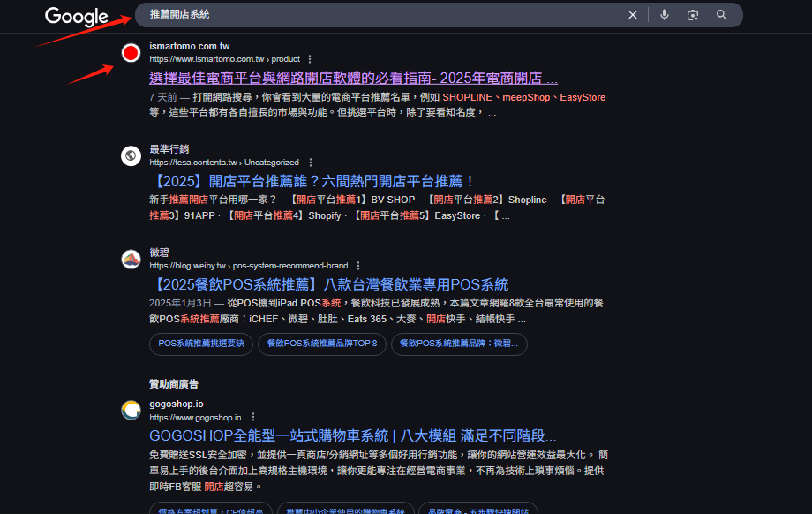Select the 餐飲POS系統推薦品牌TOP 8 chip
Screen dimensions: 812x514
tap(322, 344)
